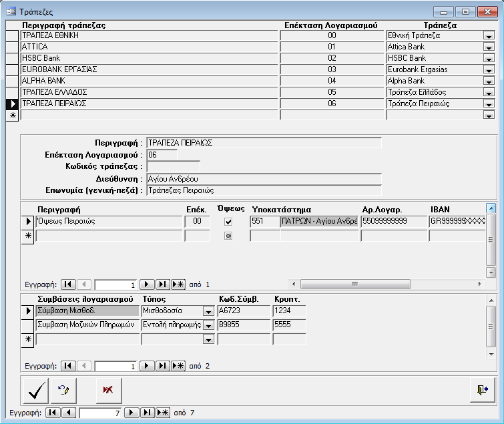Toggle the Όψεως checkbox in the new account row
504x424 pixels.
[228, 236]
